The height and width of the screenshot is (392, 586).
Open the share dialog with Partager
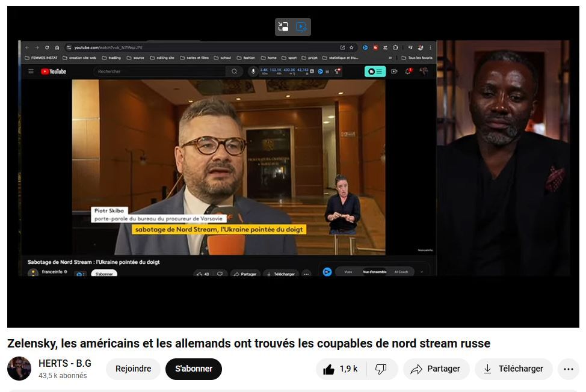pos(436,369)
